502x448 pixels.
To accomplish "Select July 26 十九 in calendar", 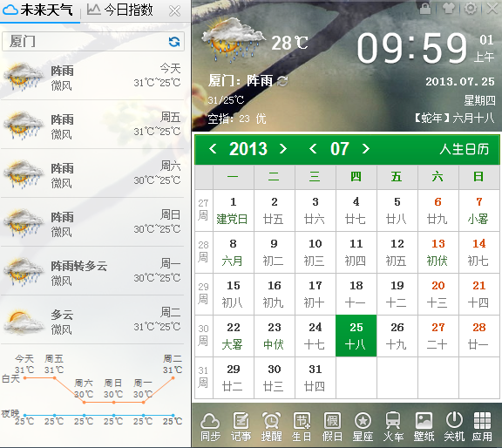I will click(x=397, y=336).
